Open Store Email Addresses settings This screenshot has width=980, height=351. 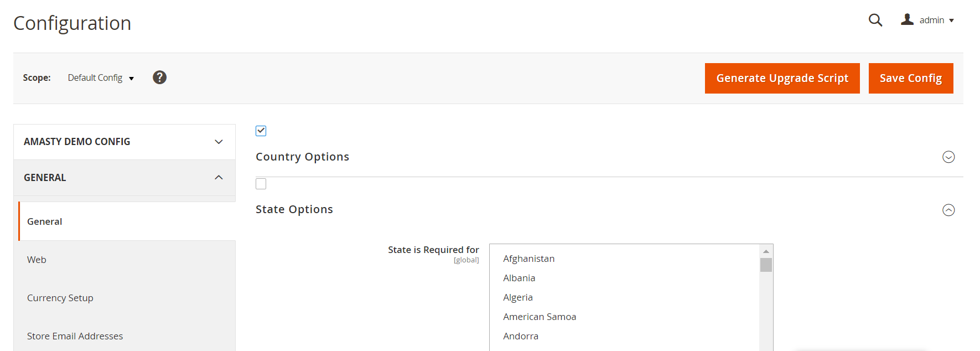[x=75, y=336]
